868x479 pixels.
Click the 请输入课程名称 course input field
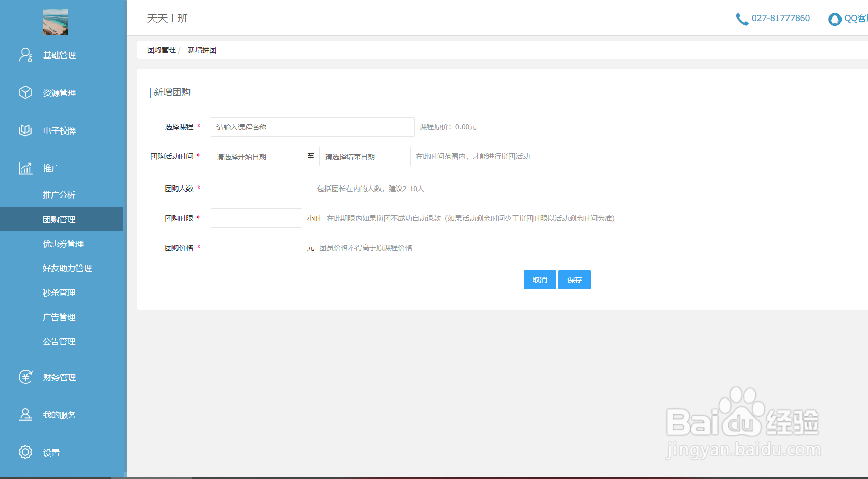tap(312, 127)
